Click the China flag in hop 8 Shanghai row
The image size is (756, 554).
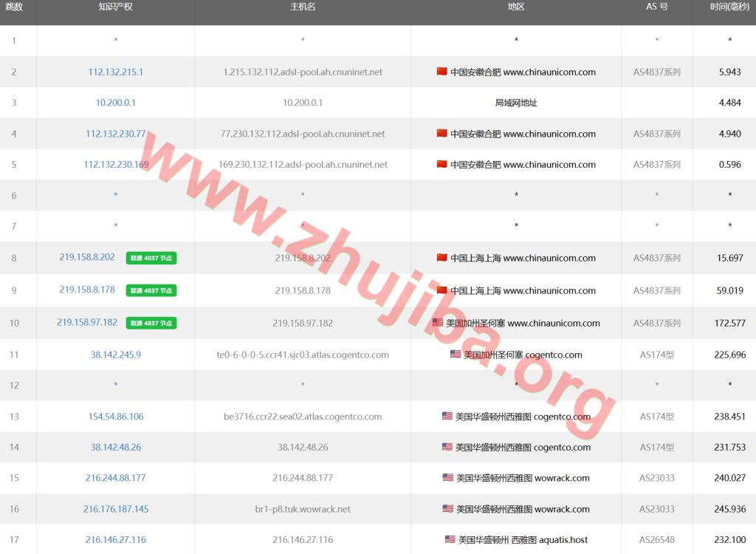441,258
